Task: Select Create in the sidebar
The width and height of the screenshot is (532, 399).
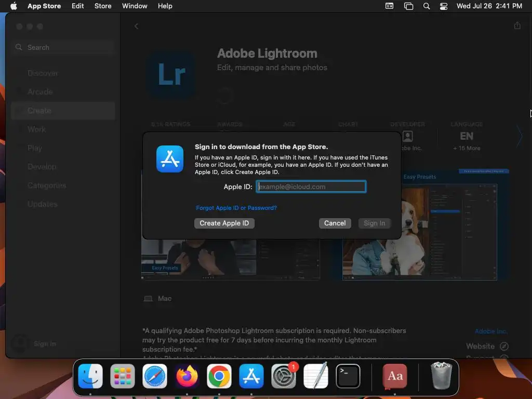Action: pos(63,111)
